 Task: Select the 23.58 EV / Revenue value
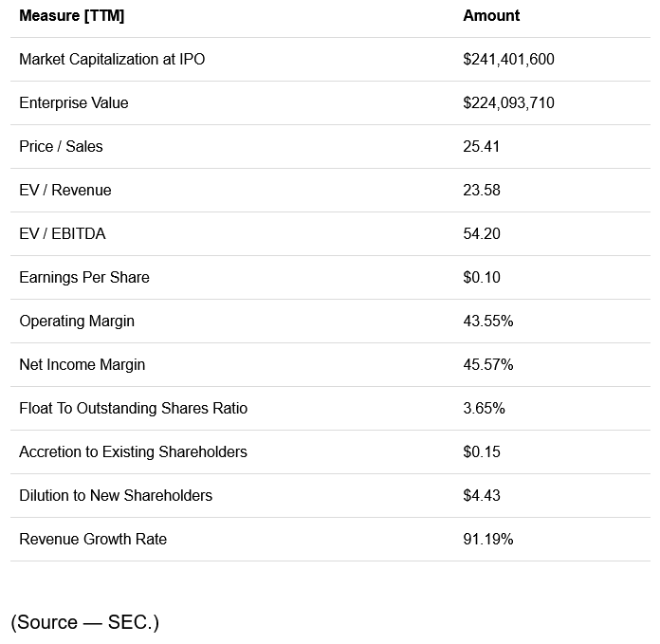(x=482, y=191)
